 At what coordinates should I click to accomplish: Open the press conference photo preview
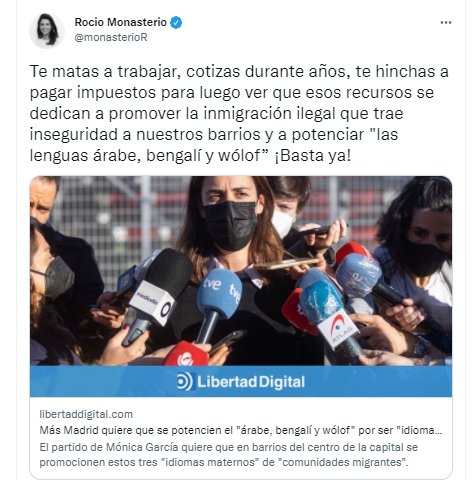point(241,271)
